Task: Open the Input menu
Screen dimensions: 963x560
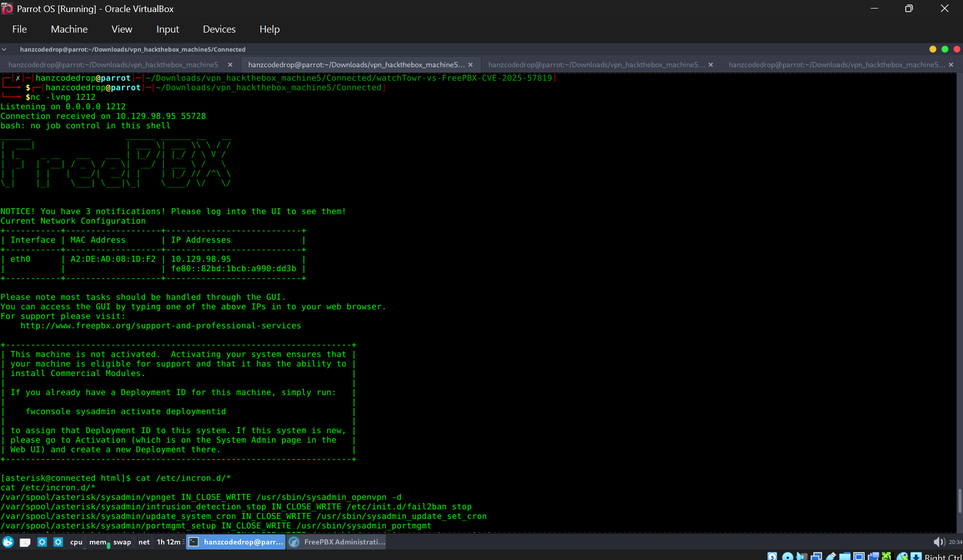Action: coord(167,29)
